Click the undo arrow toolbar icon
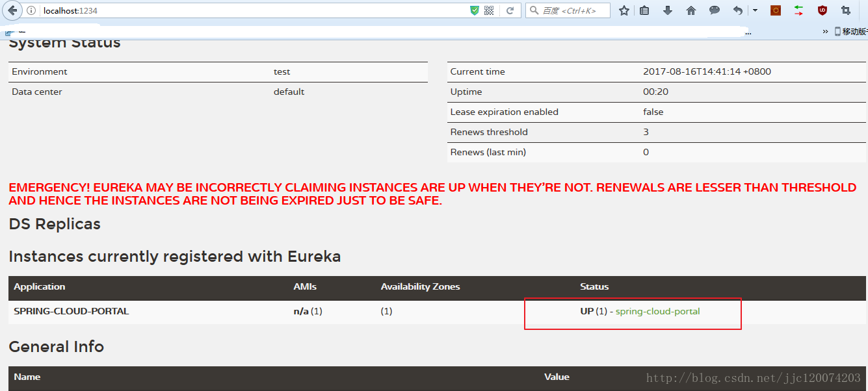Image resolution: width=868 pixels, height=391 pixels. click(x=737, y=10)
